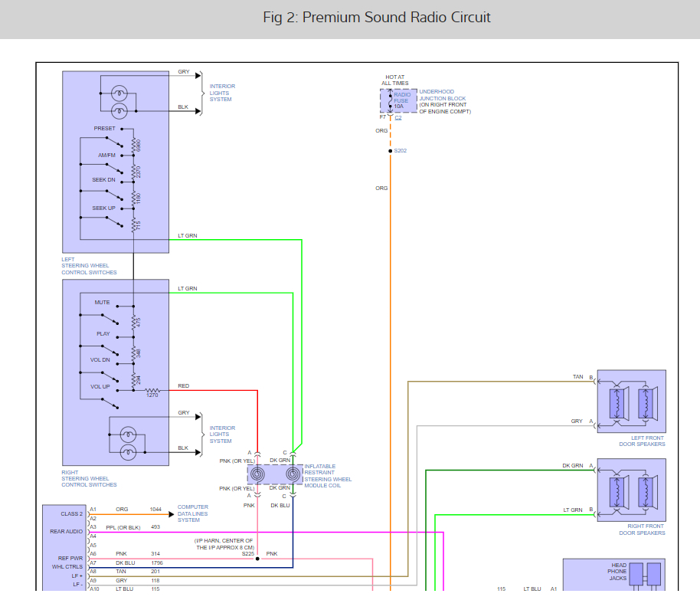Viewport: 700px width, 610px height.
Task: Click RIGHT STEERING WHEEL CONTROL SWITCHES label
Action: point(89,478)
